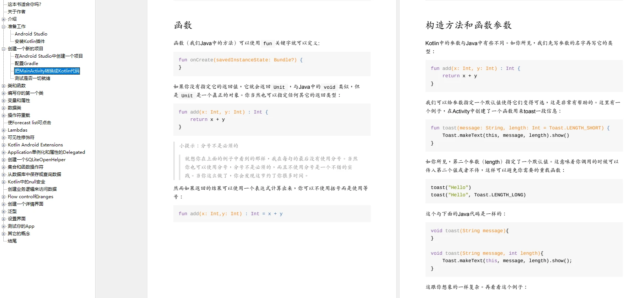Select the Lambdas bookmark label
Screen dimensions: 644x298
[17, 130]
